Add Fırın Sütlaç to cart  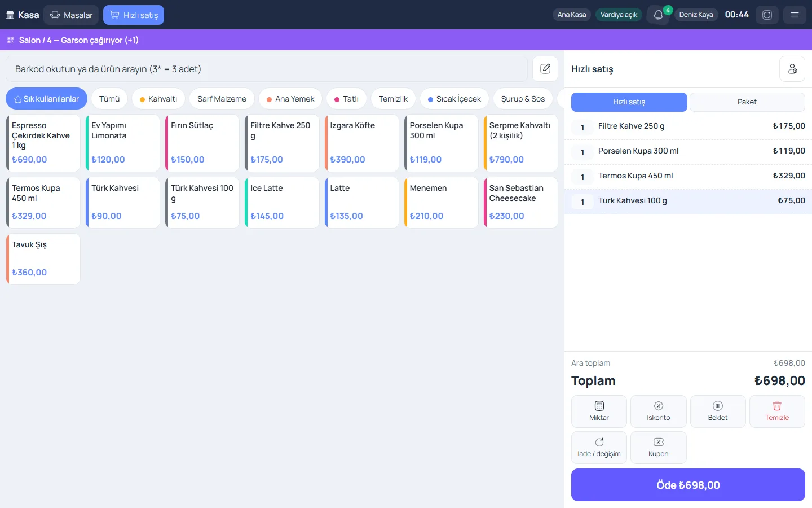[x=202, y=143]
